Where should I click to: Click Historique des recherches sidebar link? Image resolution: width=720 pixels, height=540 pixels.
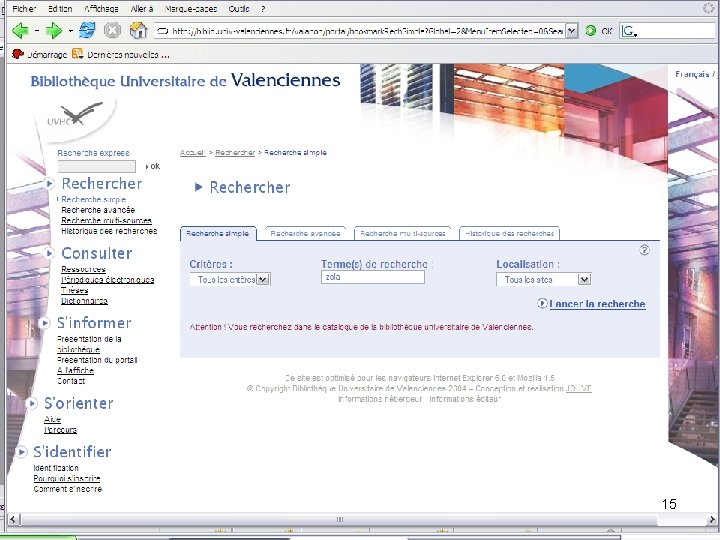109,231
